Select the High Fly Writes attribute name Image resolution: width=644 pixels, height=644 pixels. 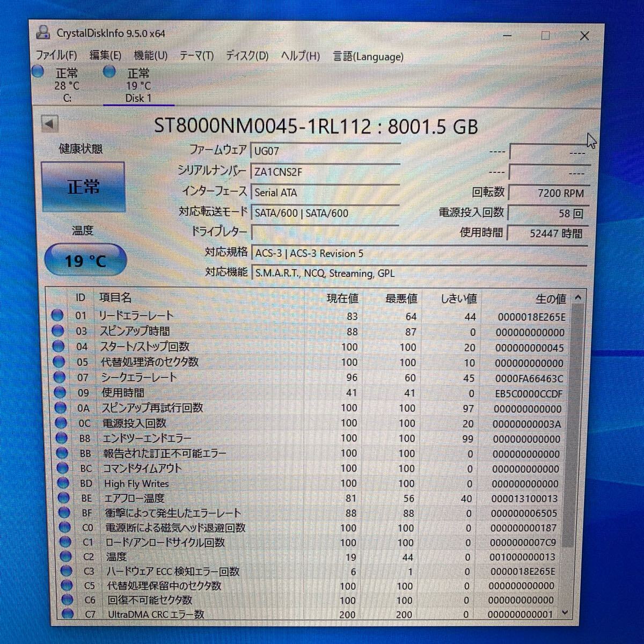[136, 484]
